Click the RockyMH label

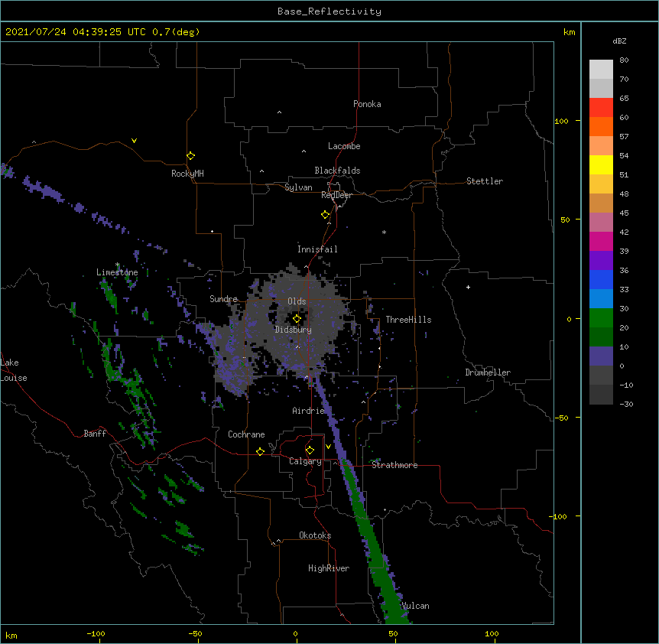(187, 174)
